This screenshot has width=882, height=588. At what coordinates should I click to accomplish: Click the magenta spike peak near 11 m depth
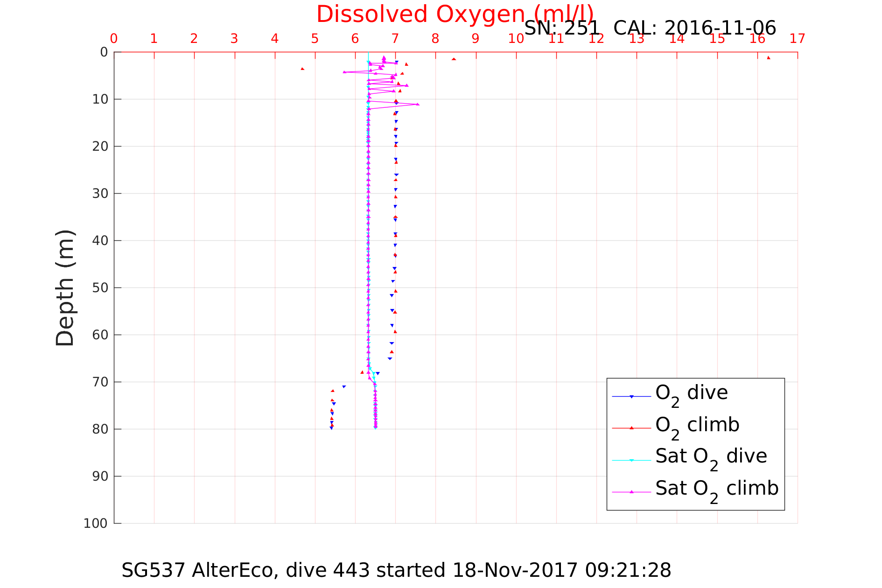[x=418, y=104]
